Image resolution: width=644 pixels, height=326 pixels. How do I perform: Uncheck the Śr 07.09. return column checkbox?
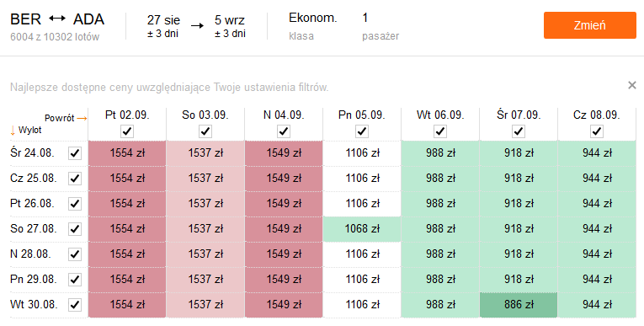(519, 131)
